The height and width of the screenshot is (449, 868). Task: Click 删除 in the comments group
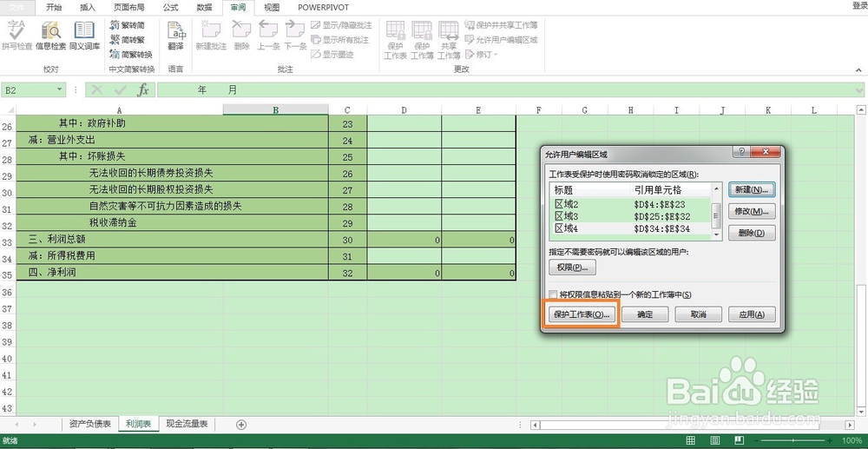241,36
